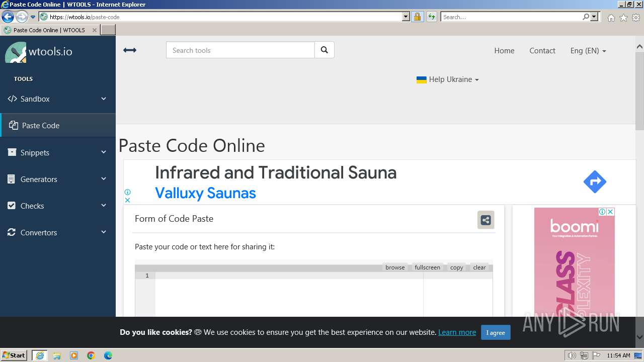The image size is (644, 362).
Task: Open the Help Ukraine dropdown
Action: pyautogui.click(x=447, y=79)
